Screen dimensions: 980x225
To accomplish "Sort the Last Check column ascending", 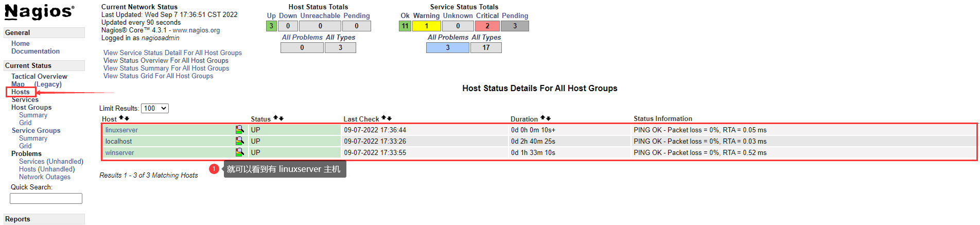I will pyautogui.click(x=384, y=118).
